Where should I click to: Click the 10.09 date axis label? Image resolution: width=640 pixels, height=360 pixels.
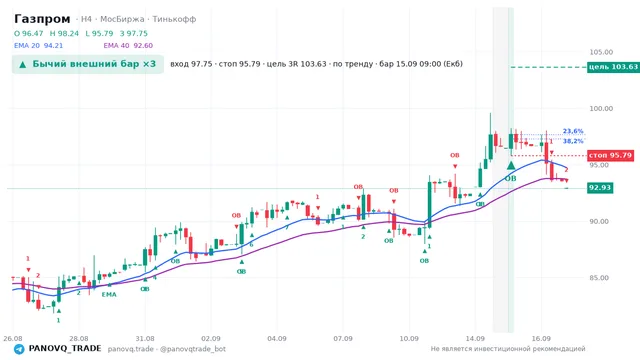tap(409, 339)
